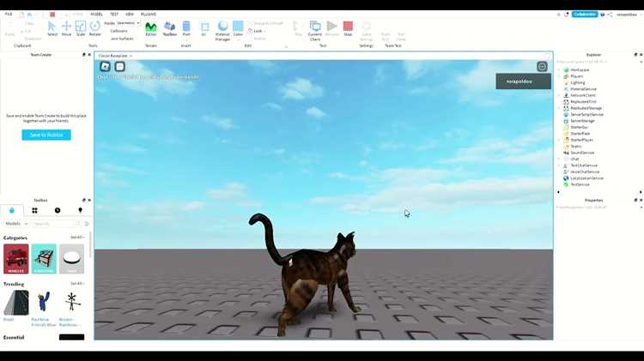Select VoiceChatService in Explorer
This screenshot has width=644, height=361.
585,171
